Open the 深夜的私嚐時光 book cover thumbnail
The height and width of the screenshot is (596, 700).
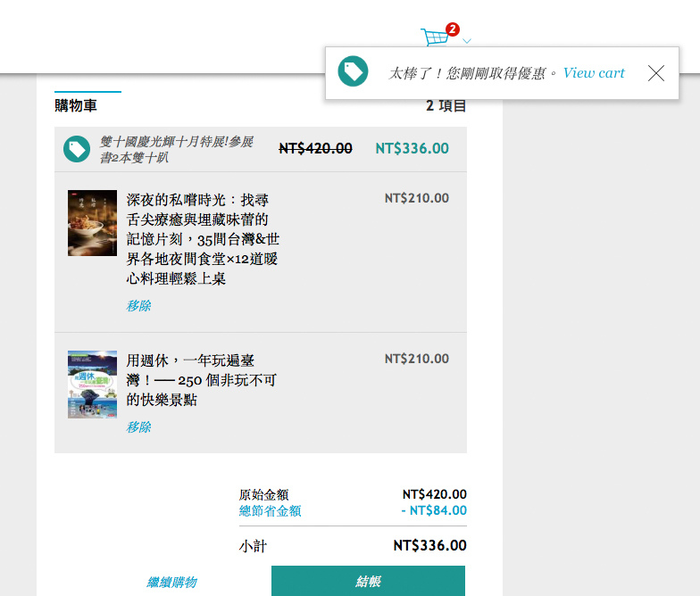tap(93, 223)
